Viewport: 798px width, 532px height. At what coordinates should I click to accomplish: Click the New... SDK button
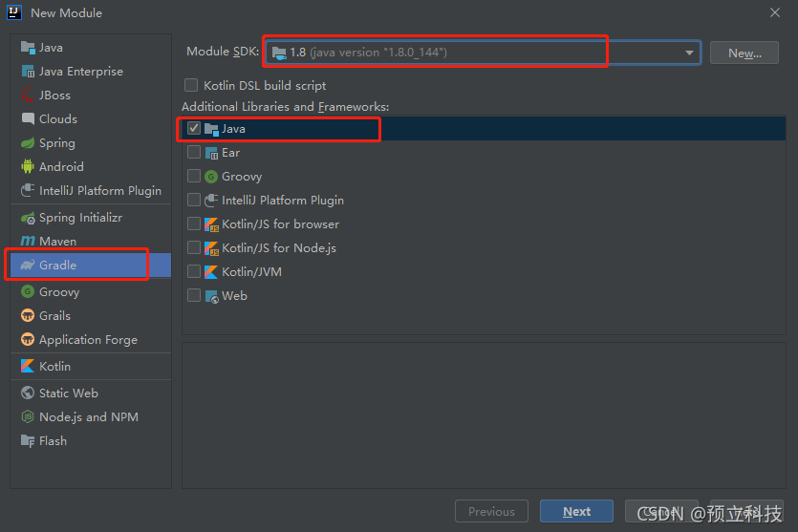click(744, 53)
